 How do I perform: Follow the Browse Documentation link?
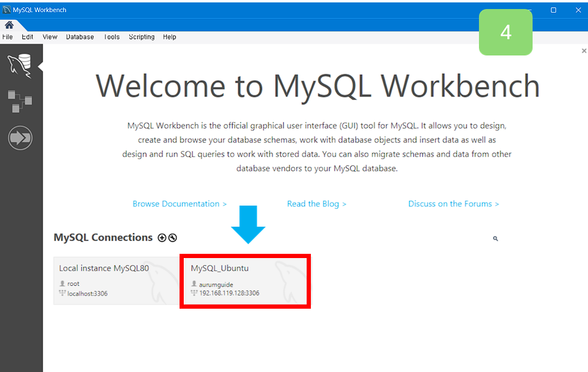click(180, 204)
